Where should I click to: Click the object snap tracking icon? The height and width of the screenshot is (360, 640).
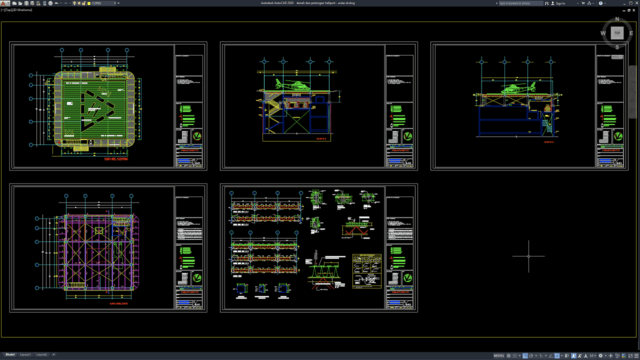pyautogui.click(x=550, y=356)
